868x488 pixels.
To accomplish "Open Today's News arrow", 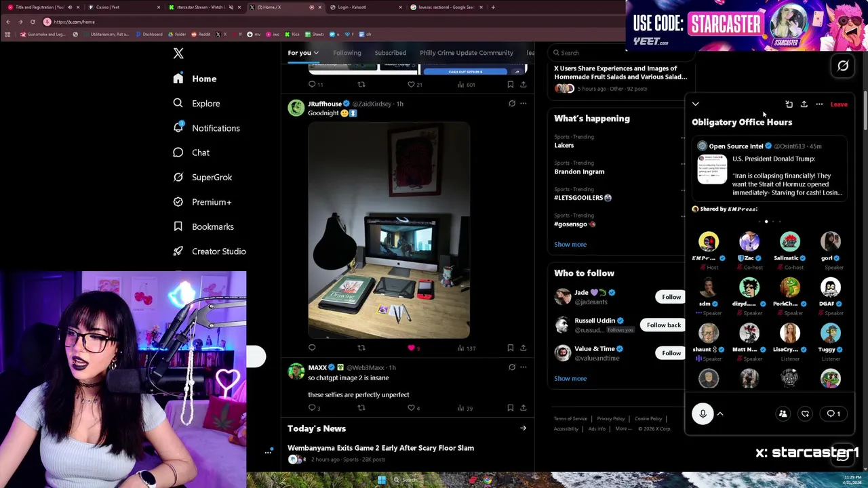I will coord(523,428).
